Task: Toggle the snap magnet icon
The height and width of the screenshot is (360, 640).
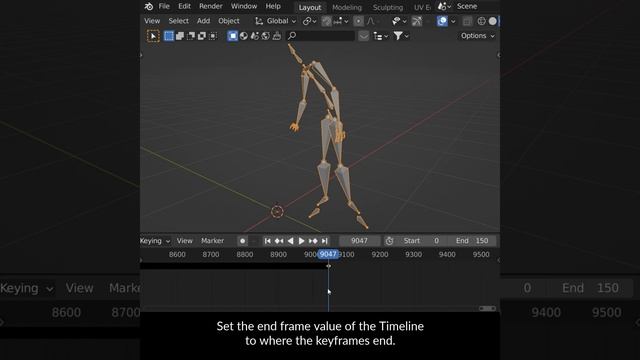Action: click(326, 21)
